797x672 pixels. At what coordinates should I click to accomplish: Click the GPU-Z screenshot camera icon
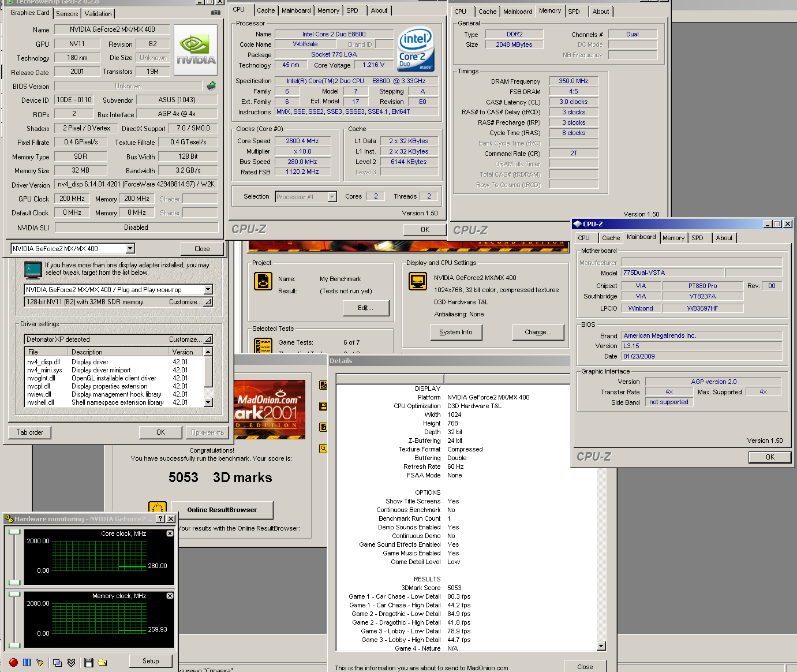click(x=215, y=12)
